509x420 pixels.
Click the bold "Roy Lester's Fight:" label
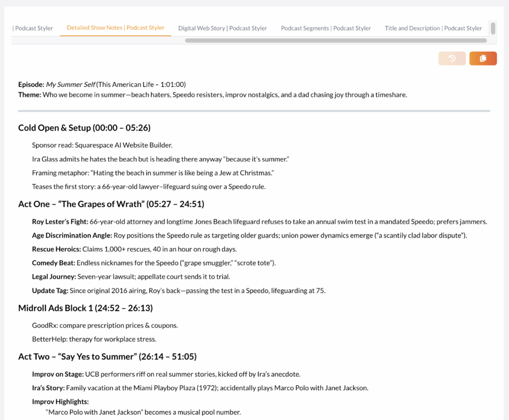pyautogui.click(x=60, y=222)
